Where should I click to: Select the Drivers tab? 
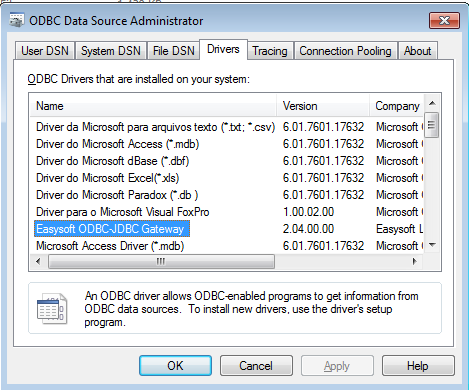(223, 49)
